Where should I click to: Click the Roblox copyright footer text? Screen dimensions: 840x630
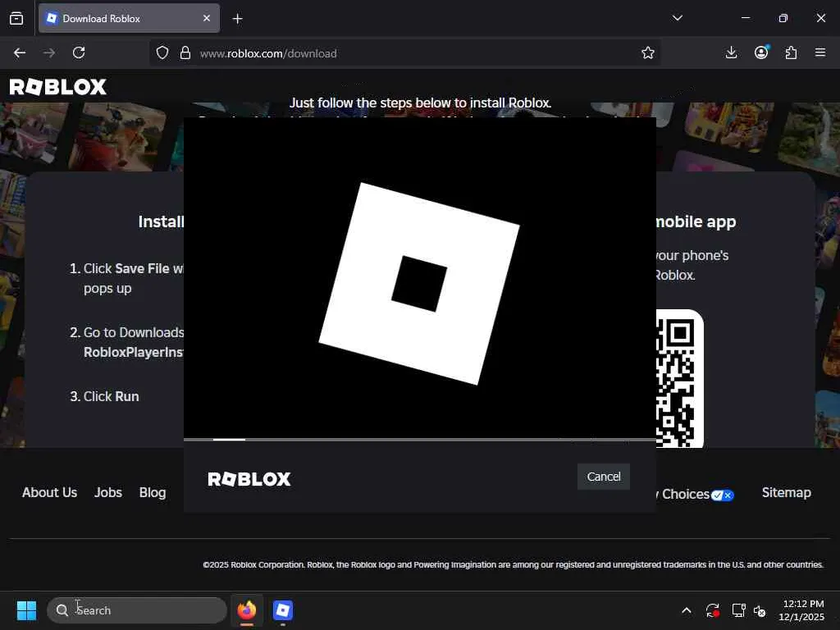click(513, 564)
